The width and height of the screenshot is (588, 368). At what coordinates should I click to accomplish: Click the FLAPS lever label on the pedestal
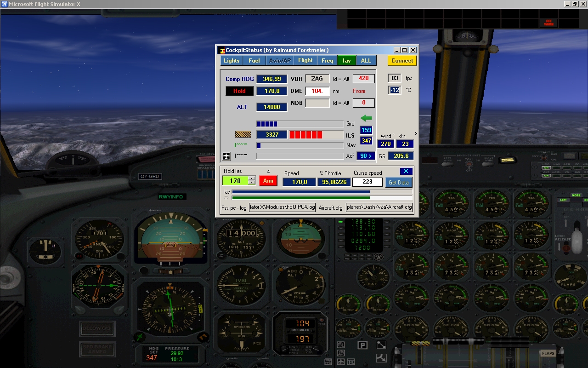coord(548,353)
